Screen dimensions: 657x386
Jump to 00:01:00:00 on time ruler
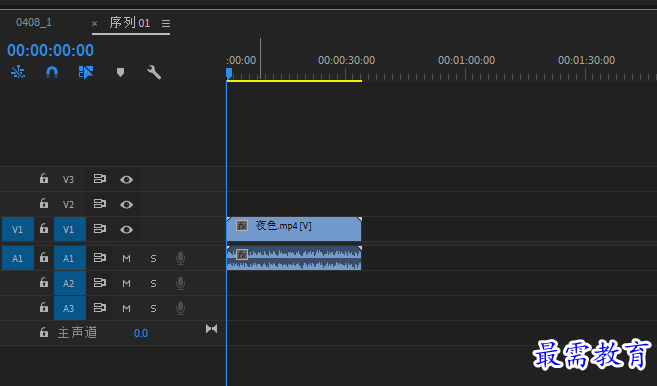(466, 60)
